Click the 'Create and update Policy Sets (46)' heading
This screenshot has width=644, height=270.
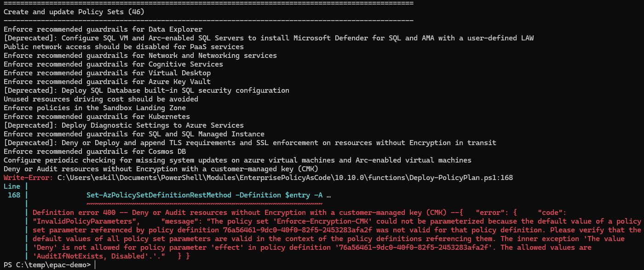pyautogui.click(x=74, y=12)
